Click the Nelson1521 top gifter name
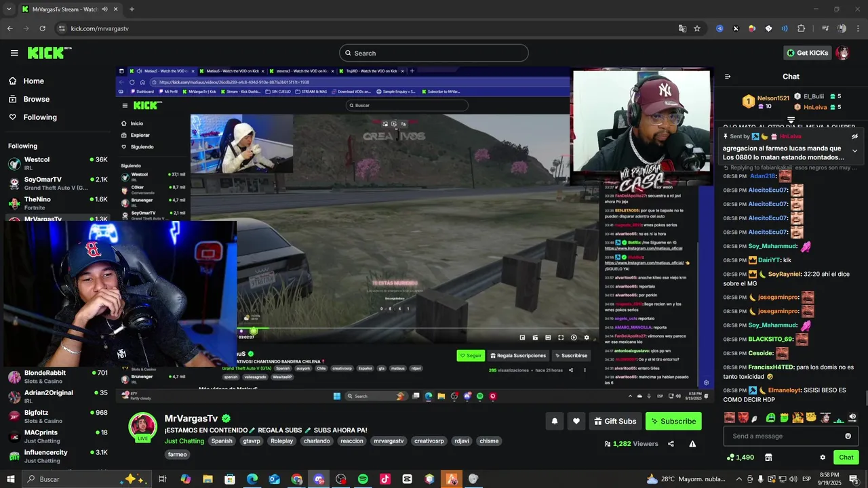This screenshot has width=868, height=488. tap(773, 98)
